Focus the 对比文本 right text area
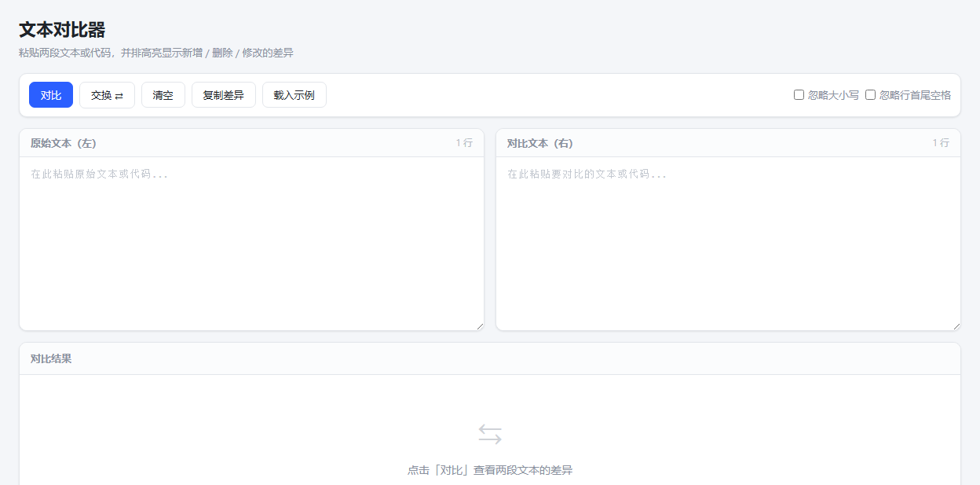Viewport: 980px width, 485px height. pyautogui.click(x=728, y=244)
